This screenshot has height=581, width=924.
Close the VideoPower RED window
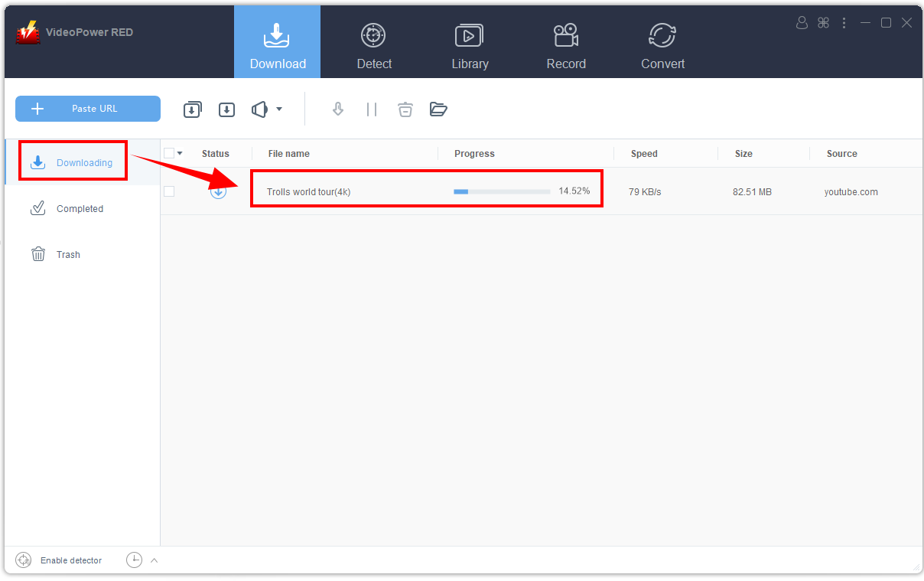(x=906, y=23)
